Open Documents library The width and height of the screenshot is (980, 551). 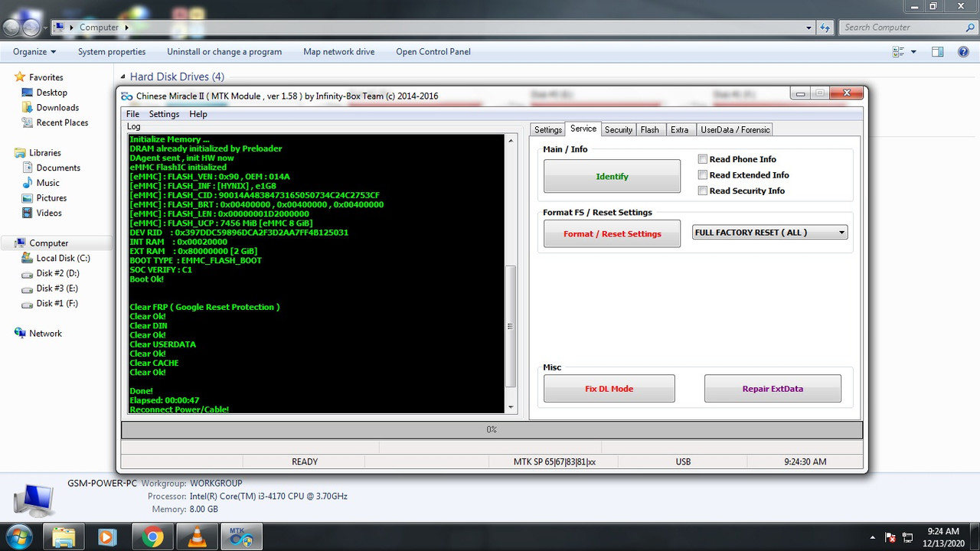coord(58,168)
